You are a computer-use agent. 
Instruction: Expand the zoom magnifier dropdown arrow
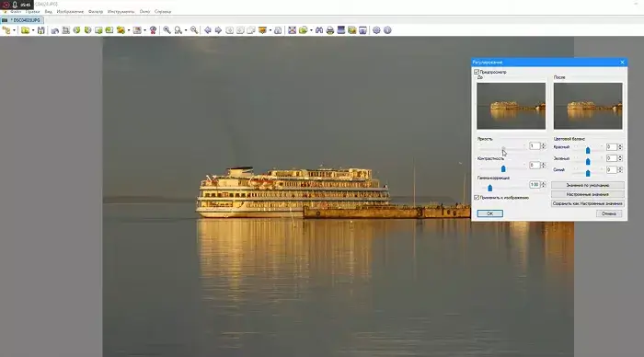(x=186, y=30)
